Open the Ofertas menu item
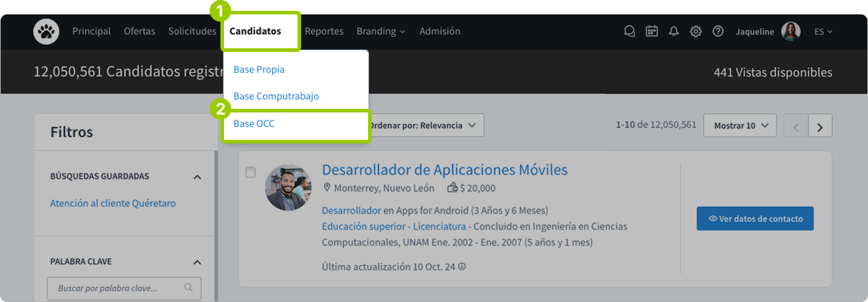This screenshot has width=868, height=302. [140, 32]
